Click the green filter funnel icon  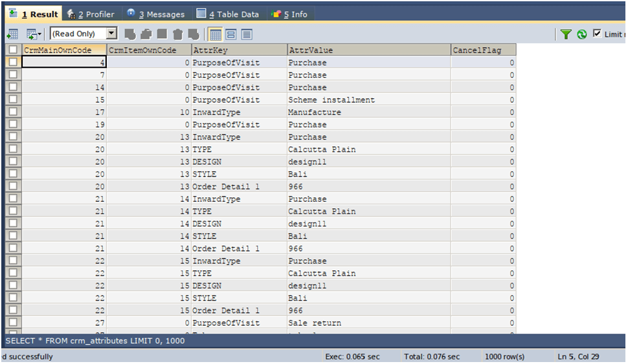point(566,35)
